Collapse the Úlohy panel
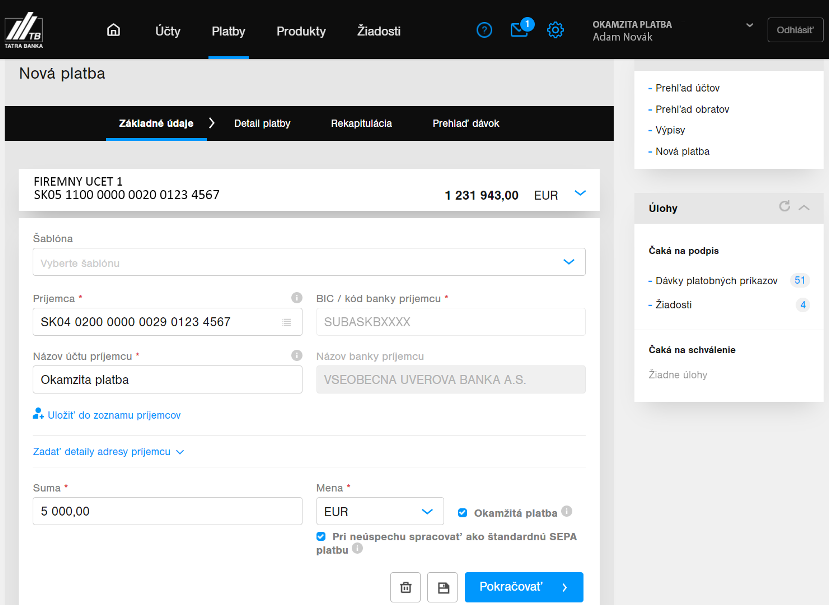This screenshot has width=829, height=605. coord(804,207)
